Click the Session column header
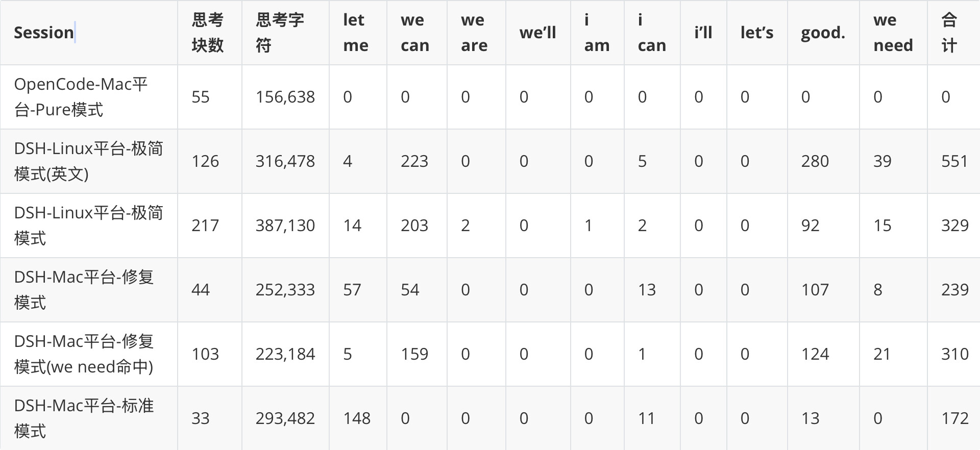This screenshot has width=980, height=450. click(44, 33)
